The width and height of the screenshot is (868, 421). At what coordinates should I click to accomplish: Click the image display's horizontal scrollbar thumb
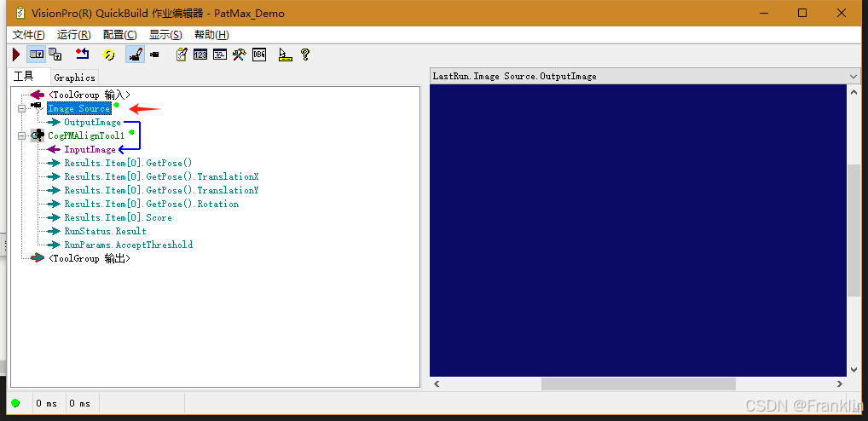[639, 384]
